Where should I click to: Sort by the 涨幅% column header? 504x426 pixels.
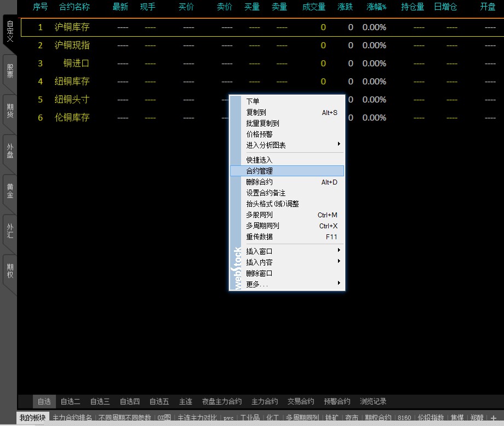(x=376, y=7)
